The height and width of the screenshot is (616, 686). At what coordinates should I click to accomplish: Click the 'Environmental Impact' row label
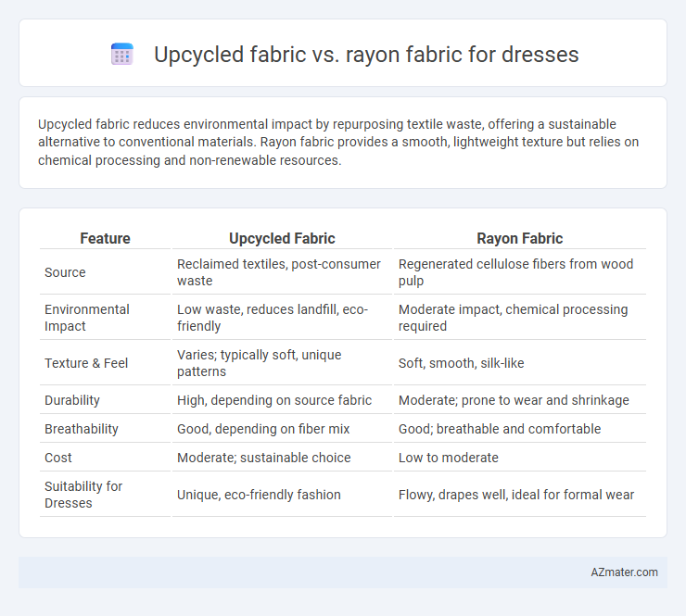(86, 318)
